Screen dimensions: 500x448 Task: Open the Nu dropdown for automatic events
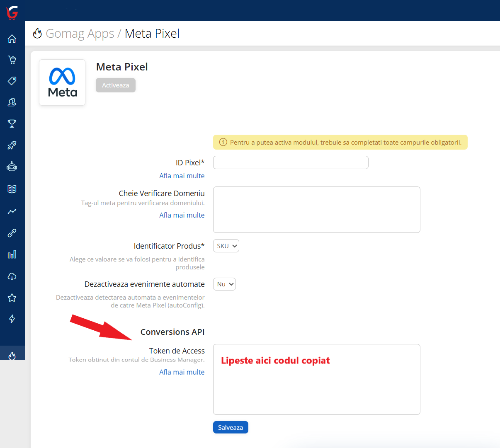point(224,284)
